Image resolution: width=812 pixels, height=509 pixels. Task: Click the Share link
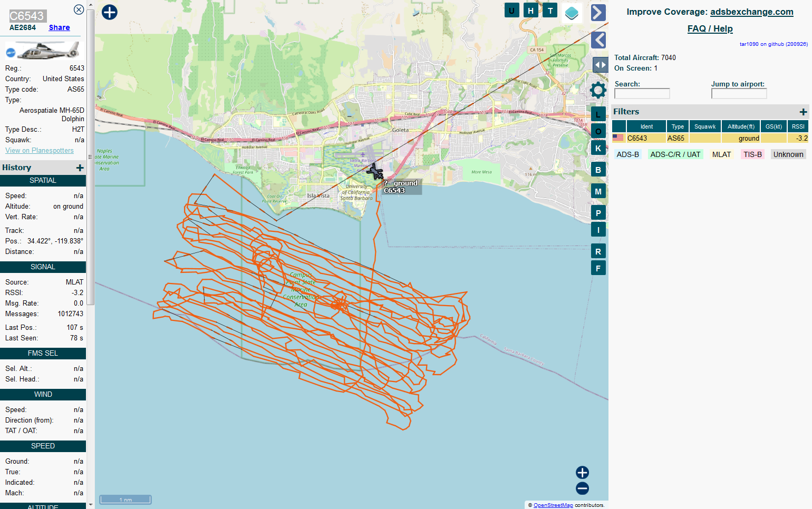pyautogui.click(x=59, y=27)
